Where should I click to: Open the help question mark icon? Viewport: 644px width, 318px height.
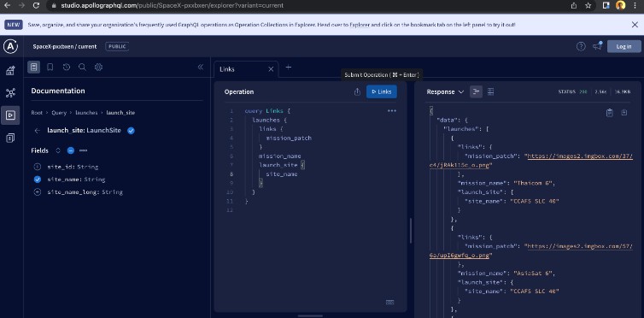581,46
